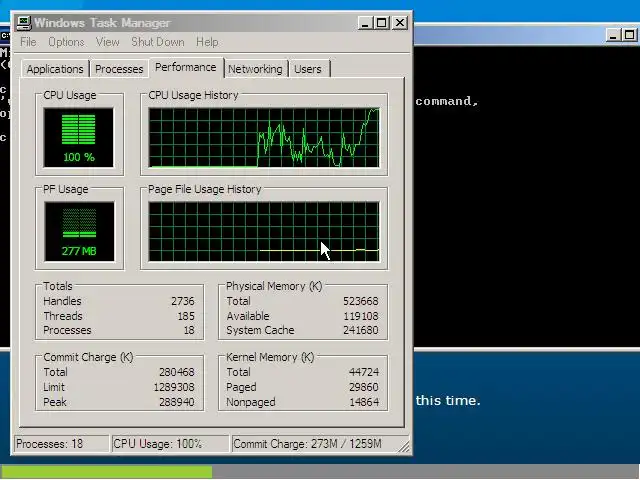Click the Handles value 2736

coord(182,301)
